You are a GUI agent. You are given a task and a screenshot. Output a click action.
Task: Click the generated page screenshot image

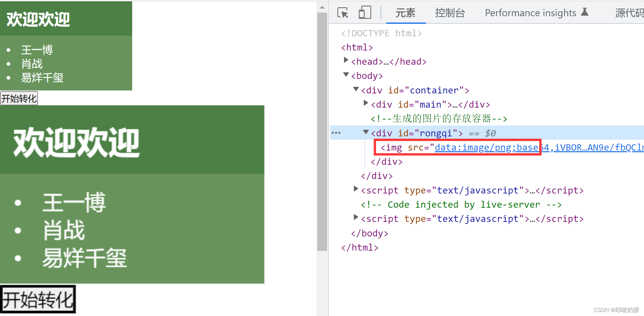[x=132, y=209]
